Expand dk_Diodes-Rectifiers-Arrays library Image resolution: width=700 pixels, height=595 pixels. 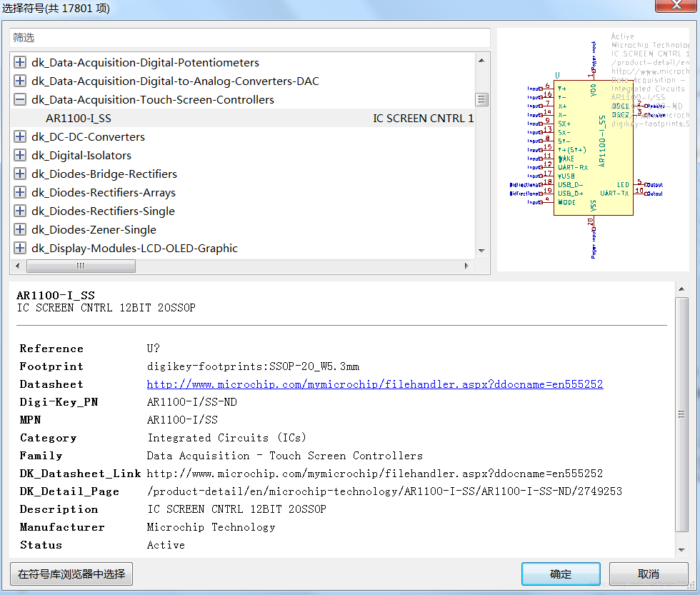[20, 192]
